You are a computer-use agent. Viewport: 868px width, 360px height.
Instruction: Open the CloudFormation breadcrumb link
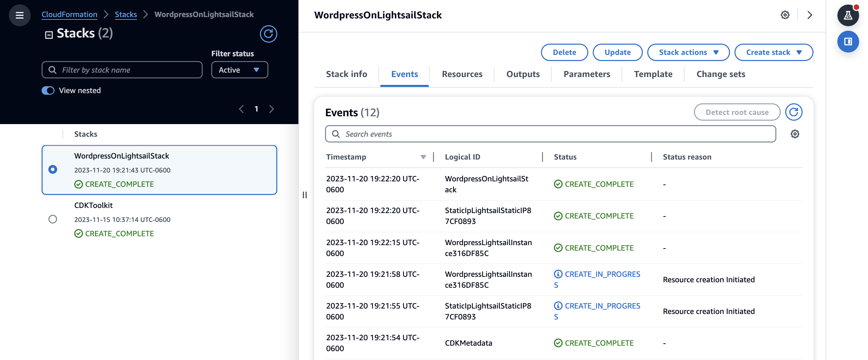(69, 14)
